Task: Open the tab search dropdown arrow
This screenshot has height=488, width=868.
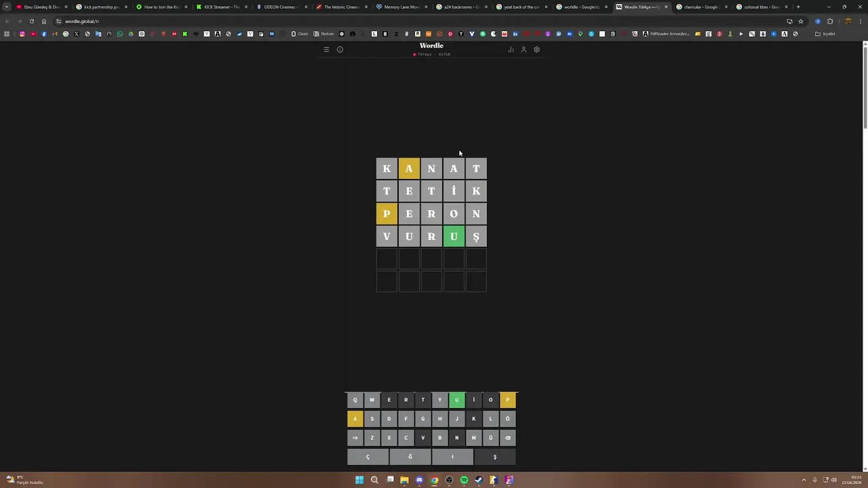Action: coord(6,7)
